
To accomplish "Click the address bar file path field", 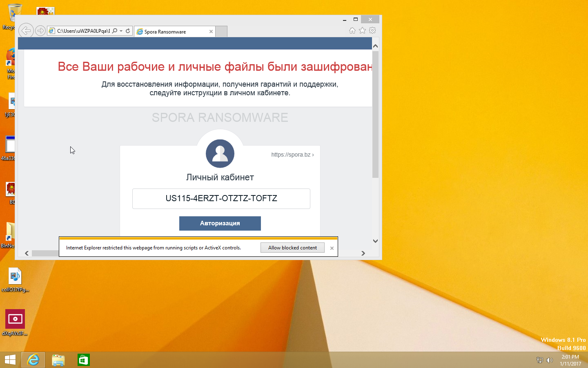I will tap(83, 31).
